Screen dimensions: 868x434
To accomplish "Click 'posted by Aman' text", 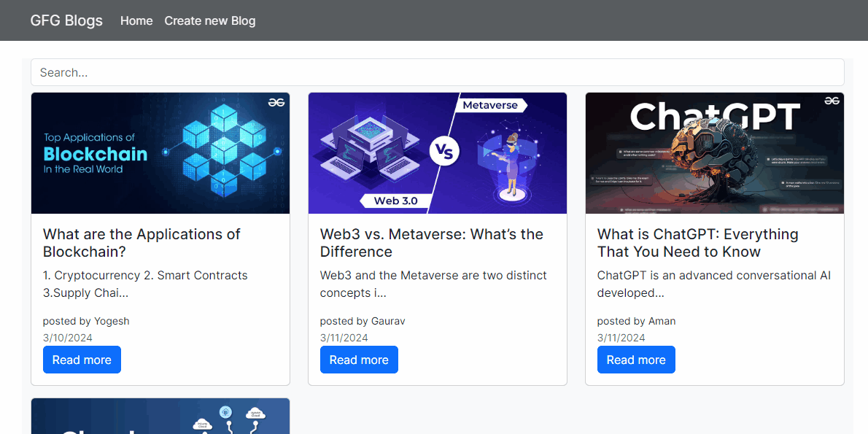I will (637, 321).
